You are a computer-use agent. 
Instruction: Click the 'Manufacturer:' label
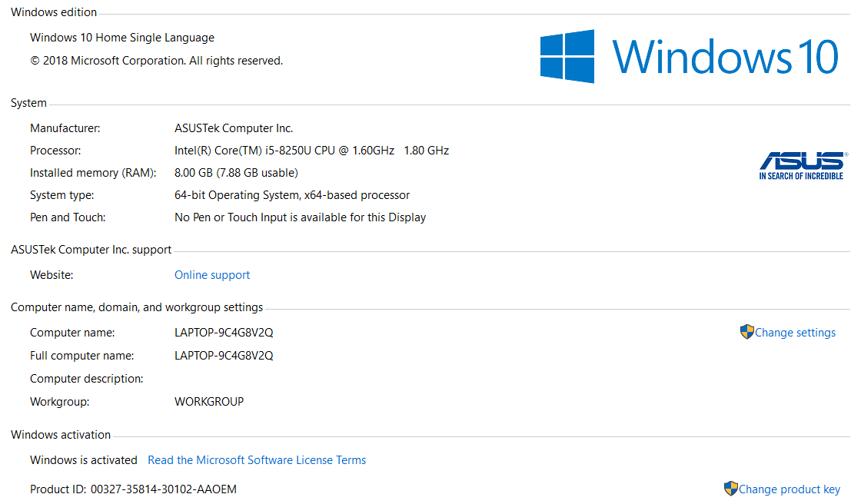pyautogui.click(x=65, y=128)
